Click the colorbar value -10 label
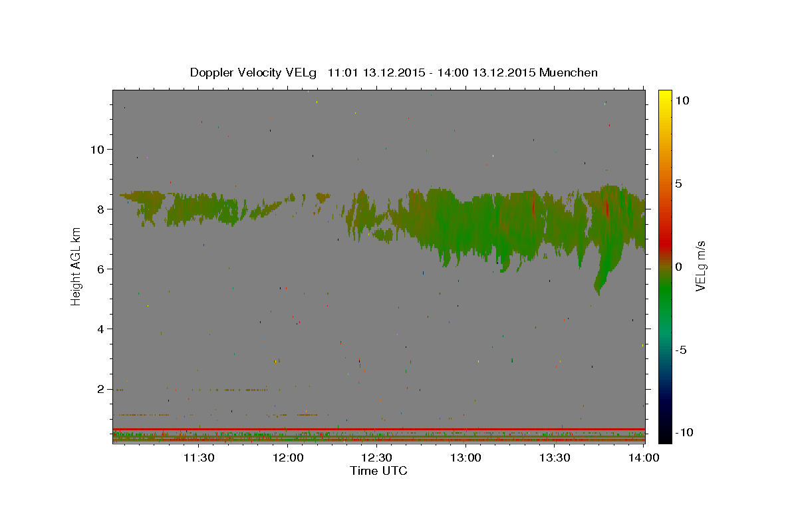Viewport: 798px width, 532px height. click(x=685, y=433)
